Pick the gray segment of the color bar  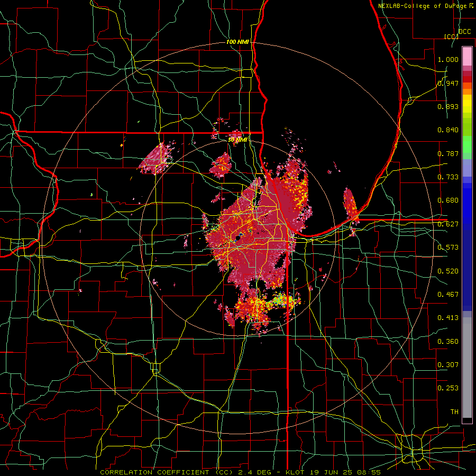[x=467, y=368]
